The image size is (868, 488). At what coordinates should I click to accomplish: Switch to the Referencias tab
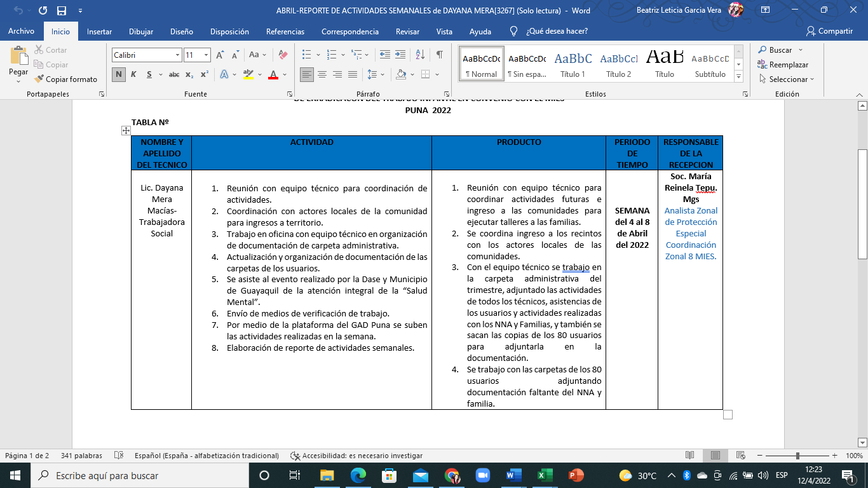[x=285, y=31]
